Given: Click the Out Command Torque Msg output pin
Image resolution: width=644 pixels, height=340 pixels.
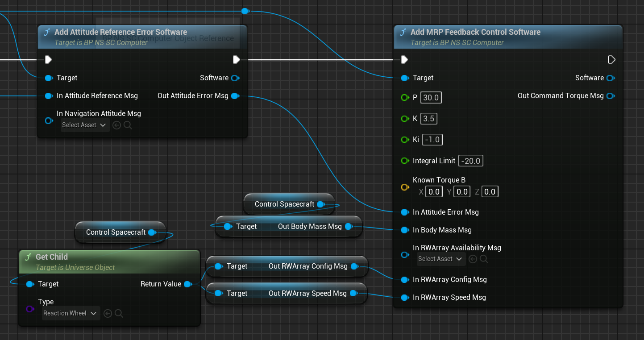Looking at the screenshot, I should [x=611, y=96].
